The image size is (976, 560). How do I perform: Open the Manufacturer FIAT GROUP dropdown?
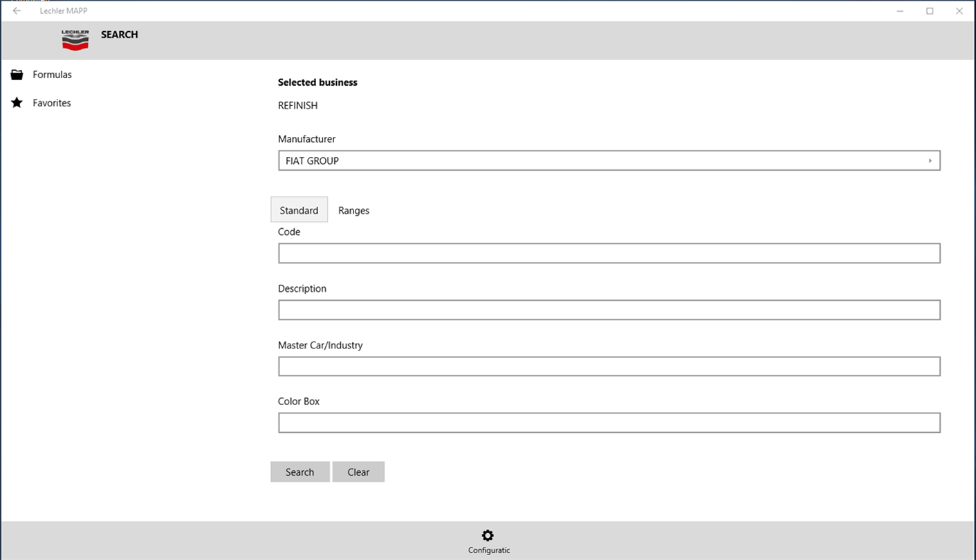(609, 160)
